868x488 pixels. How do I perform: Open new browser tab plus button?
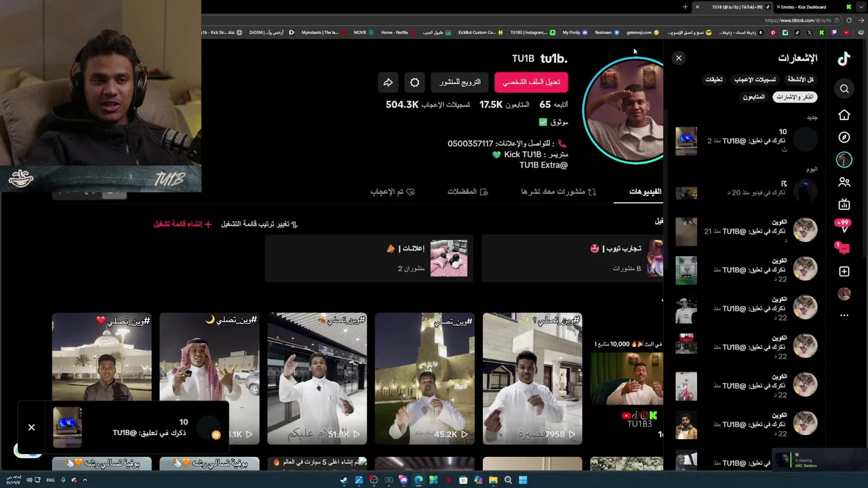point(685,7)
